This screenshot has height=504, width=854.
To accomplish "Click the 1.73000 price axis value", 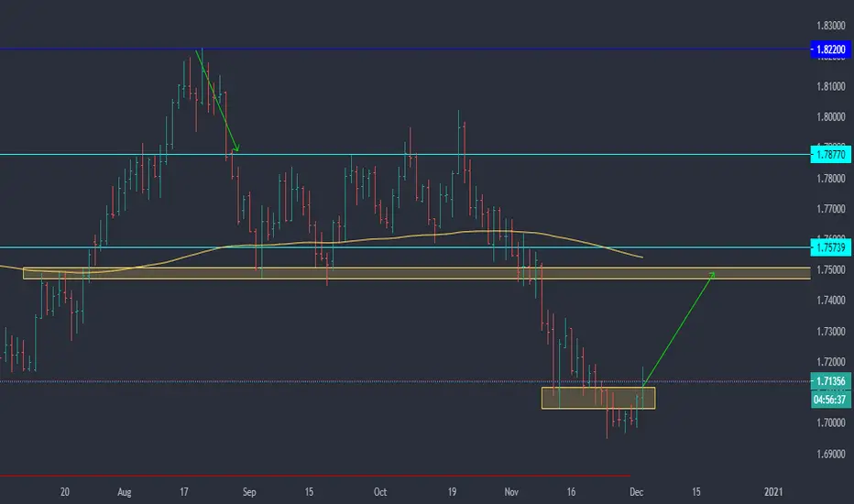I will (830, 332).
